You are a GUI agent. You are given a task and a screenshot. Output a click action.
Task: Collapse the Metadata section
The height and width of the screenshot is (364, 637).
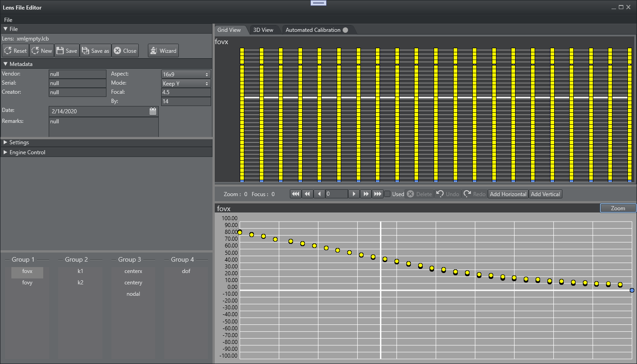pyautogui.click(x=20, y=64)
